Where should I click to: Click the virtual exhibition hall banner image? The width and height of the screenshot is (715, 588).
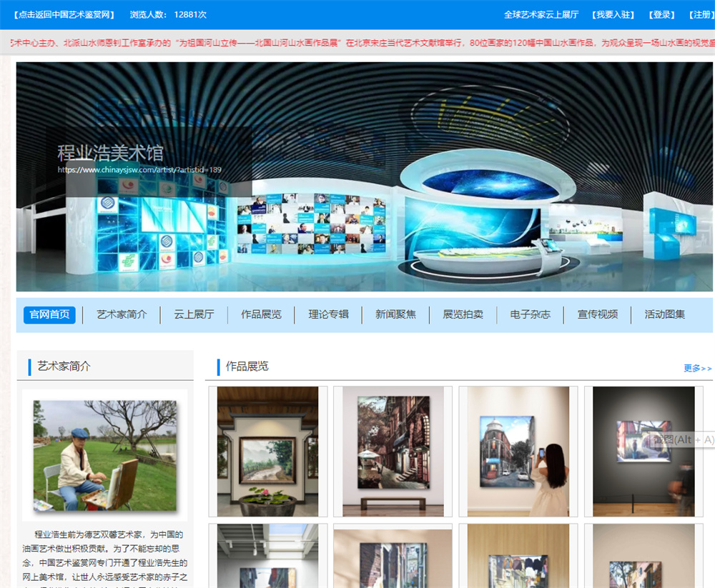click(x=365, y=177)
